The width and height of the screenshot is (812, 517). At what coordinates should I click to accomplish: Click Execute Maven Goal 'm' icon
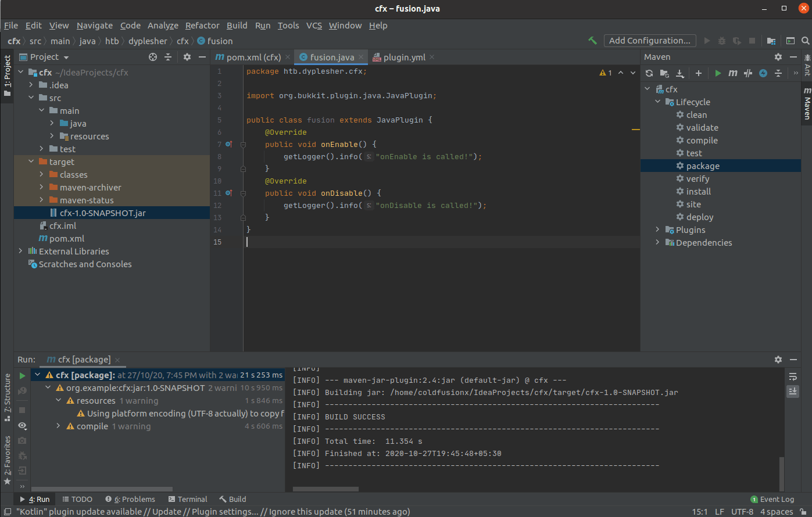click(x=733, y=73)
